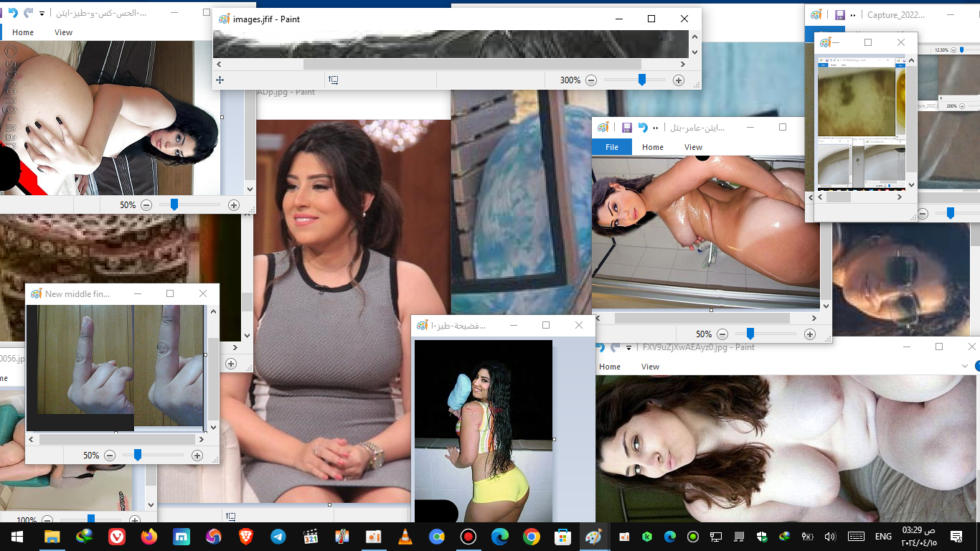Open the Windows Start menu

17,537
